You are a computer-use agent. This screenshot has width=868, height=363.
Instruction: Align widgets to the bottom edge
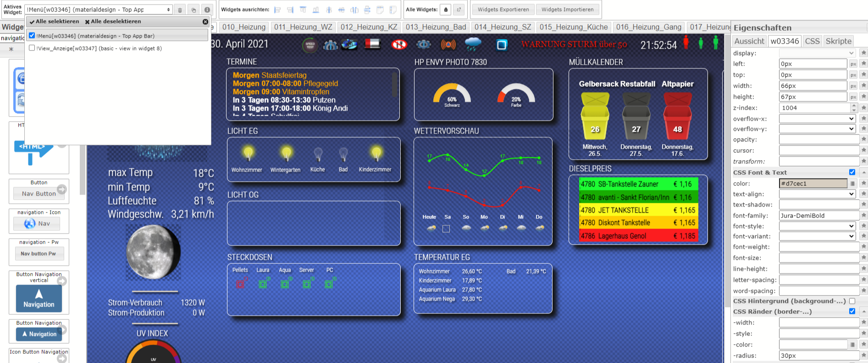(x=316, y=10)
